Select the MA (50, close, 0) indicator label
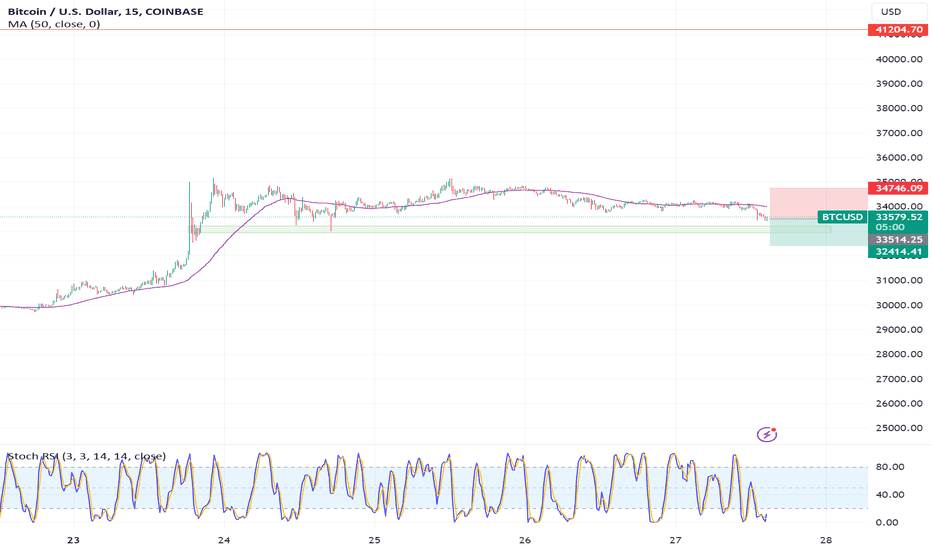This screenshot has height=550, width=932. 54,24
